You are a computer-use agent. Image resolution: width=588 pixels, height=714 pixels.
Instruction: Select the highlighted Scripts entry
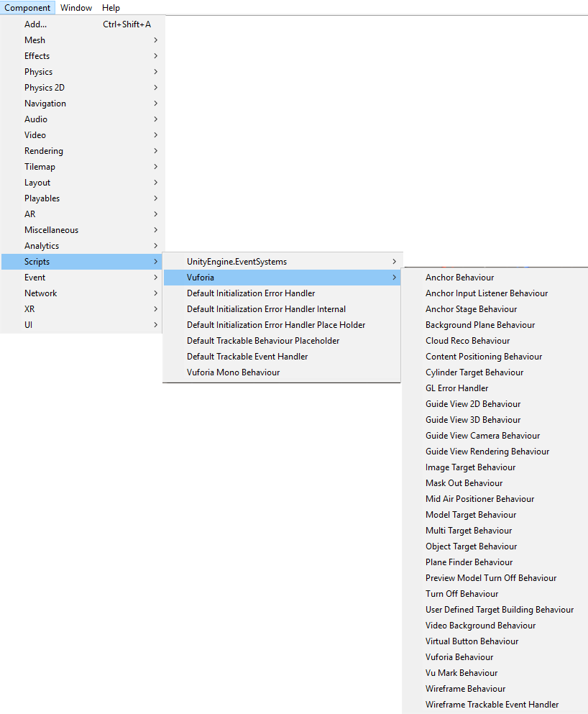coord(82,262)
